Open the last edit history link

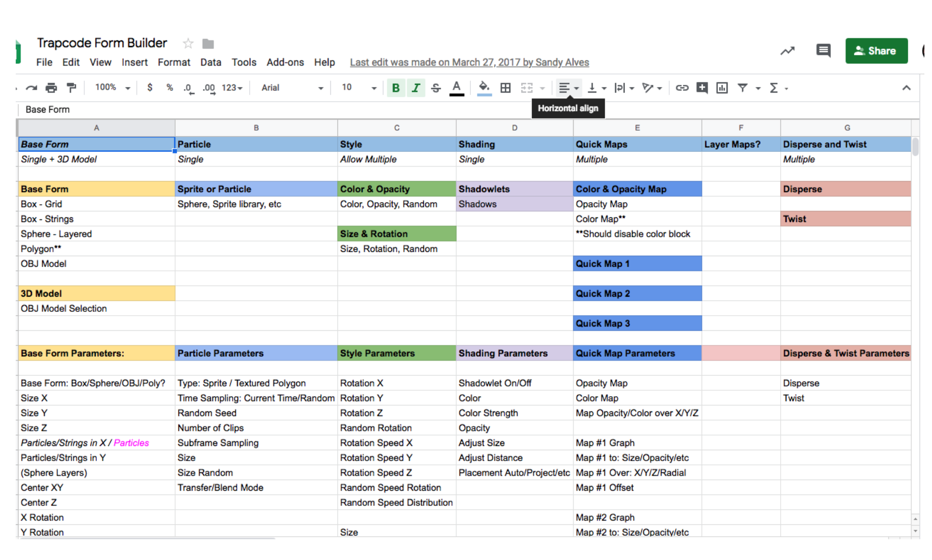tap(469, 63)
